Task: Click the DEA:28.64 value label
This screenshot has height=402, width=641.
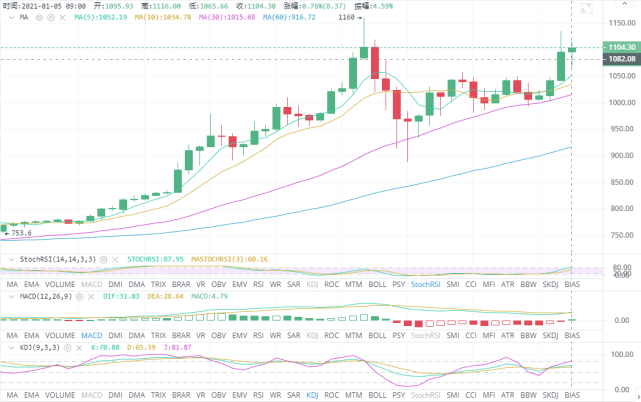Action: pyautogui.click(x=165, y=296)
